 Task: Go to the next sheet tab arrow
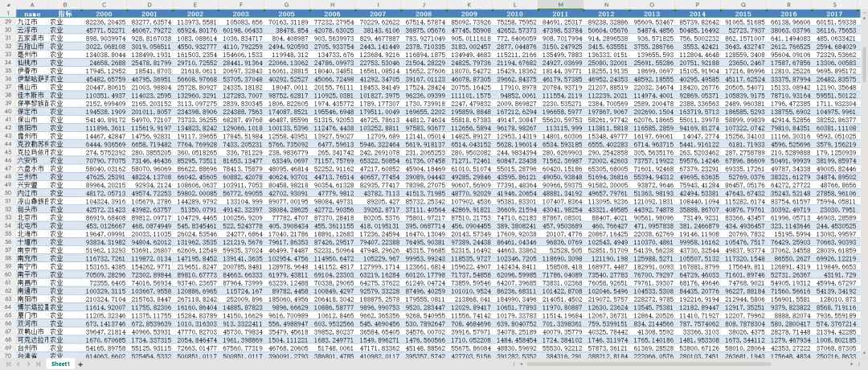(x=27, y=364)
